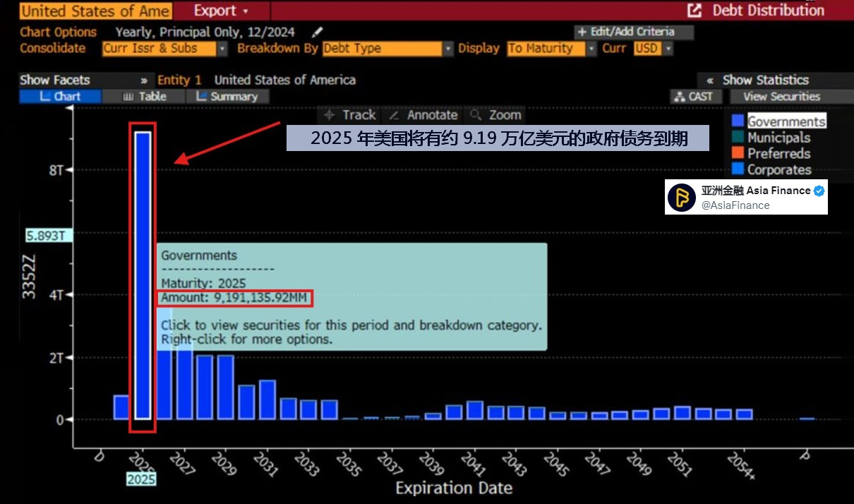Viewport: 854px width, 504px height.
Task: Activate the Track crosshair tool
Action: point(349,115)
